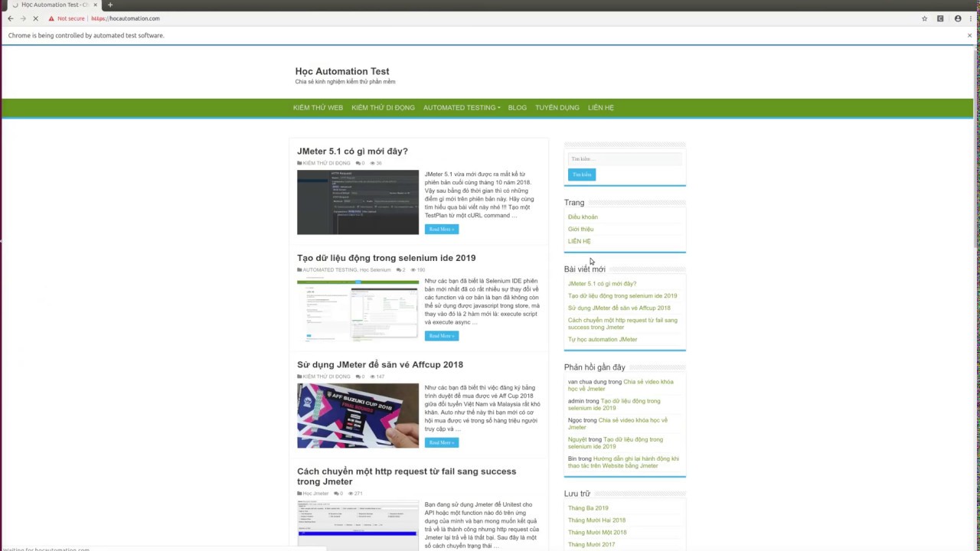Open the JMeter 5.1 post thumbnail image
This screenshot has height=551, width=980.
[358, 202]
